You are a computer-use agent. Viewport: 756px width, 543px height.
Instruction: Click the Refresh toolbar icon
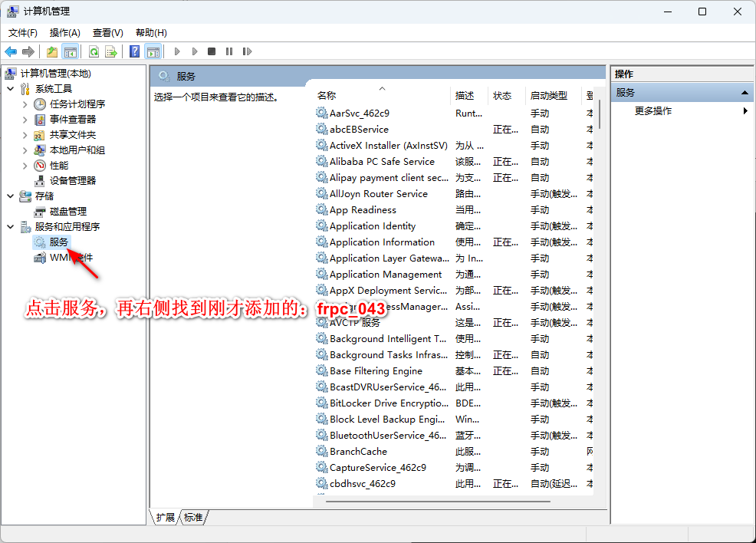pyautogui.click(x=94, y=51)
